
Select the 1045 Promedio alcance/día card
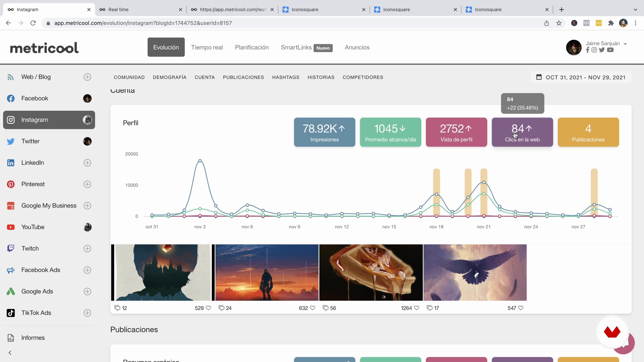[390, 132]
